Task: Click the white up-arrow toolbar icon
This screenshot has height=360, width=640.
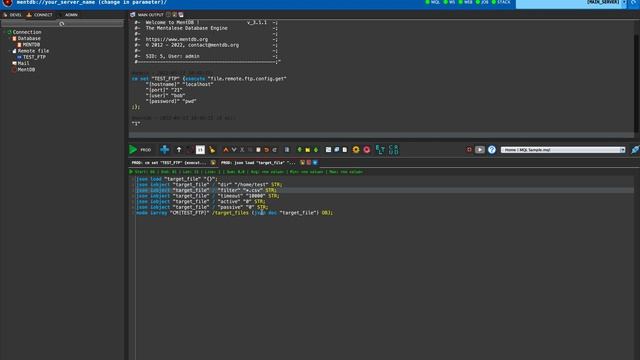Action: coord(179,150)
